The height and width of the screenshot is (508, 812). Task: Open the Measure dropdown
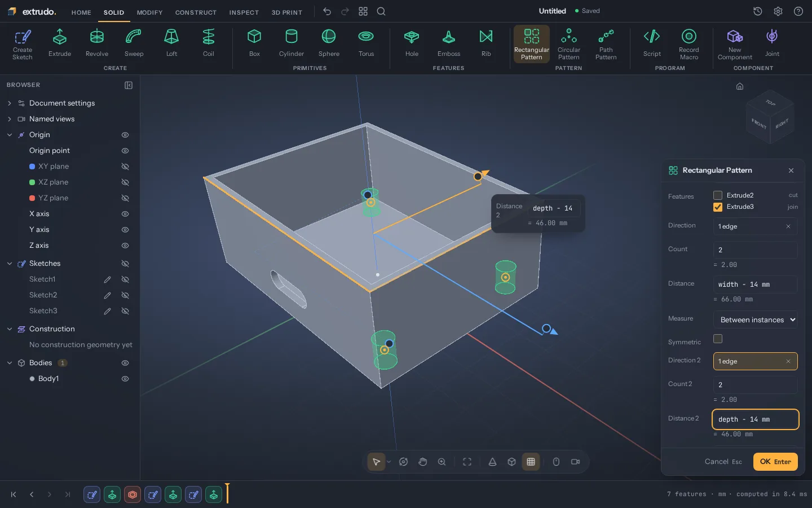point(756,319)
